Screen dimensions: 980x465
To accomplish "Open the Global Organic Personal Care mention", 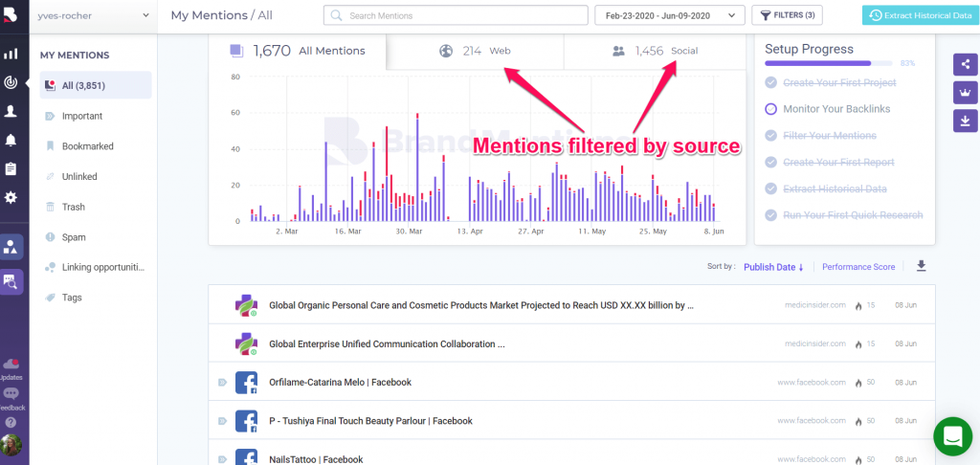I will tap(481, 305).
